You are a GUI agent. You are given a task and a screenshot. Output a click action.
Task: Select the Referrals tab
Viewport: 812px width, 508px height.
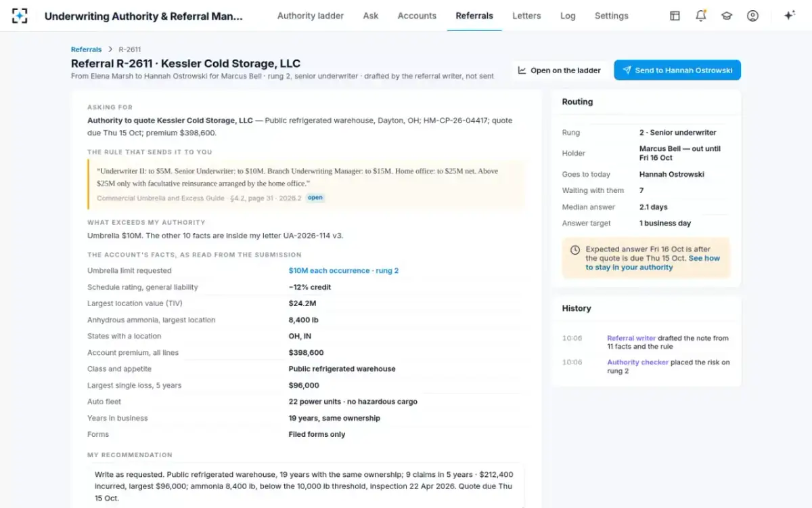click(474, 16)
